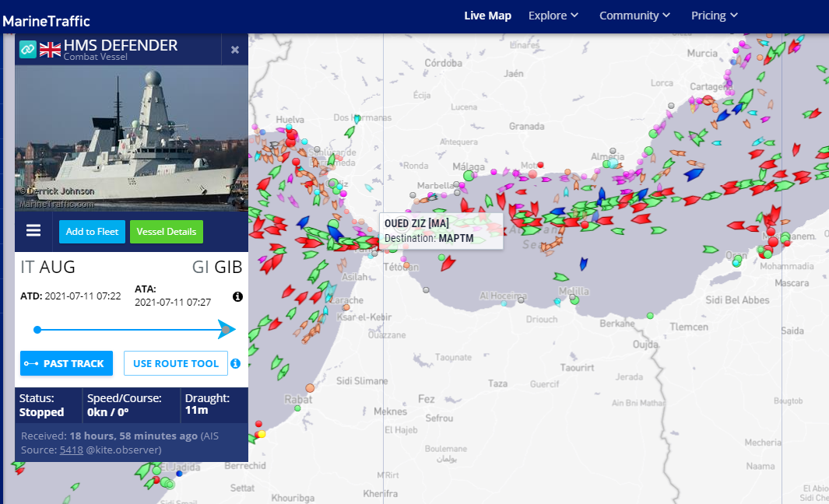Open Vessel Details
The image size is (829, 504).
click(166, 232)
